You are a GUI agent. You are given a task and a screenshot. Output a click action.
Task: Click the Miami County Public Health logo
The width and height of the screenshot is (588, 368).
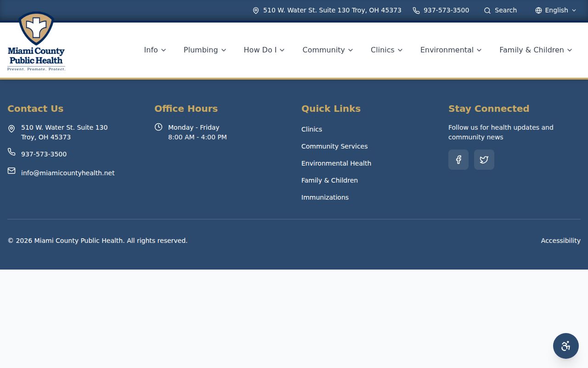[x=36, y=41]
